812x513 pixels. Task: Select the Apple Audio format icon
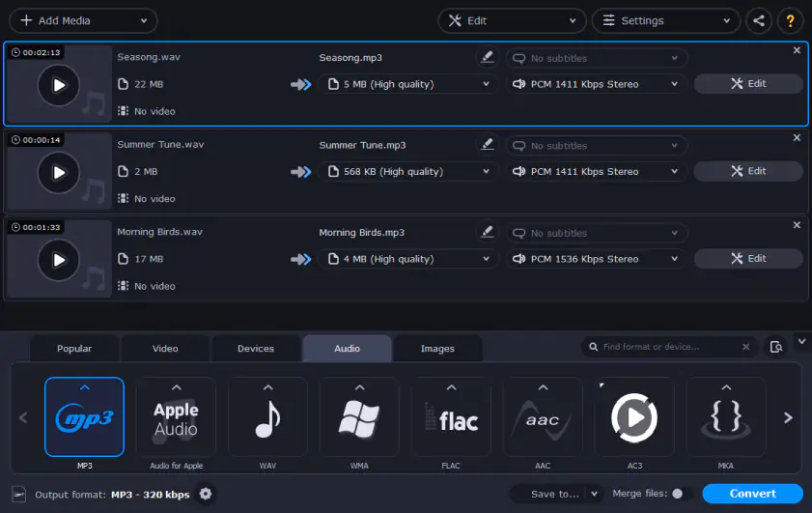coord(176,416)
